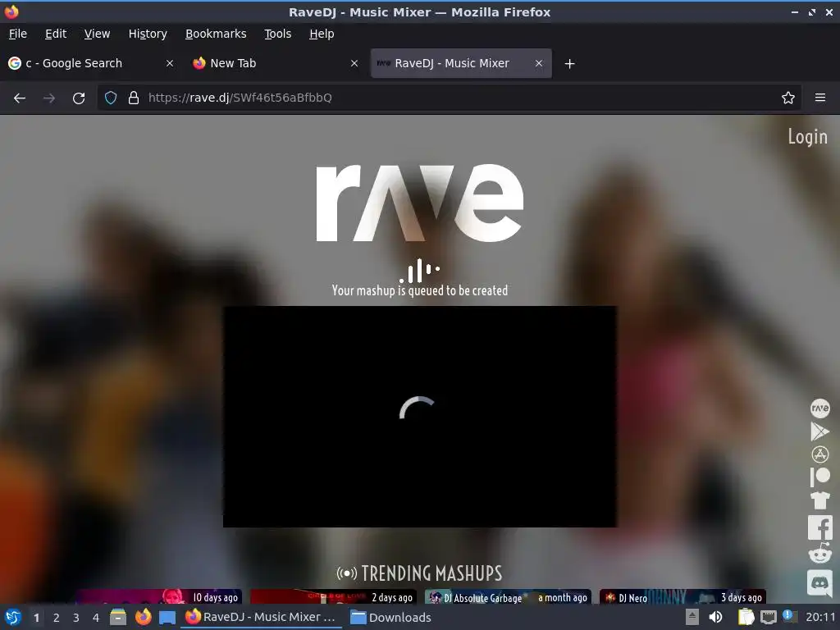
Task: Open the Discord sidebar icon
Action: (819, 582)
